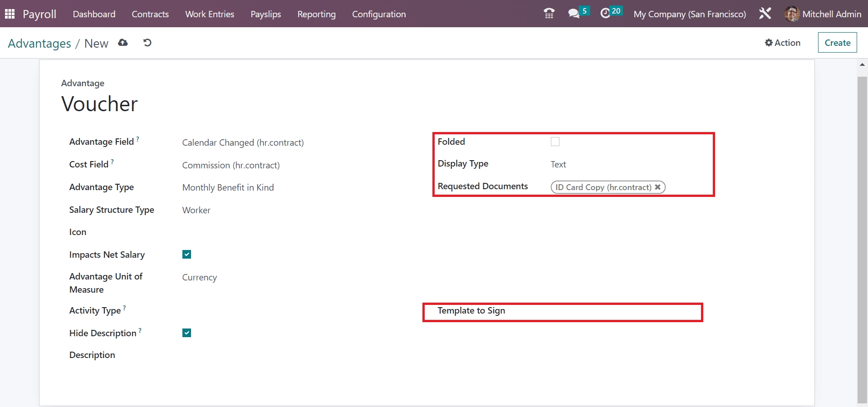Uncheck the Impacts Net Salary checkbox

186,255
